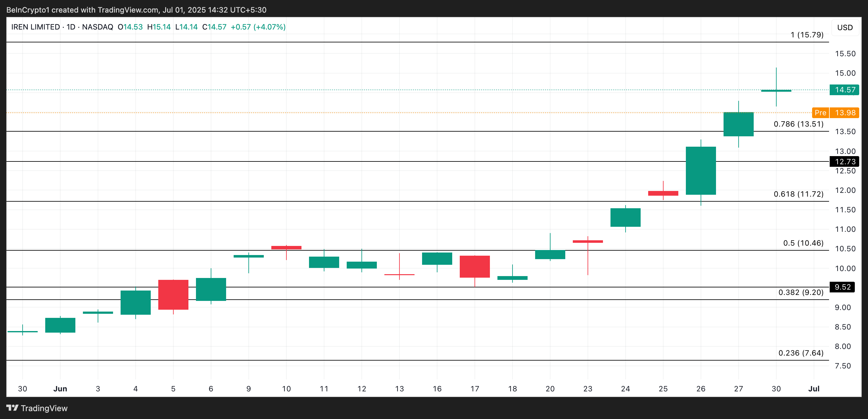868x419 pixels.
Task: Click the IREN LIMITED symbol title
Action: pyautogui.click(x=35, y=27)
